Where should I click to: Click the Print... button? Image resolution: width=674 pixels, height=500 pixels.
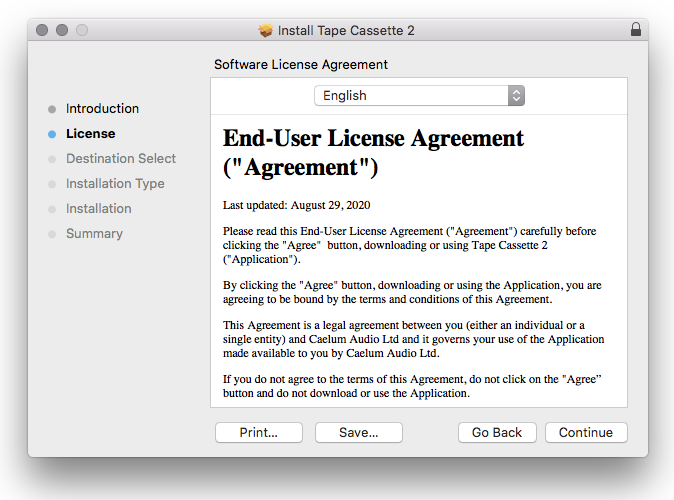coord(259,432)
